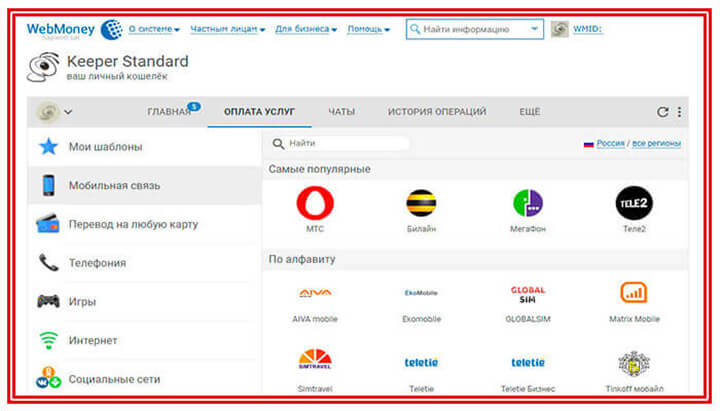This screenshot has width=720, height=411.
Task: Expand the Для бизнеса dropdown menu
Action: coord(306,29)
